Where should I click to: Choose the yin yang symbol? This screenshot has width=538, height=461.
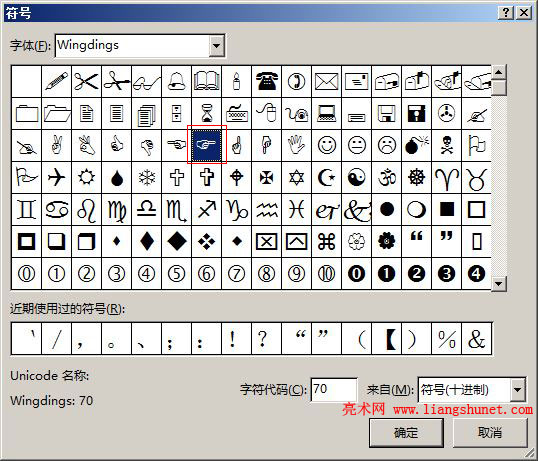tap(356, 177)
